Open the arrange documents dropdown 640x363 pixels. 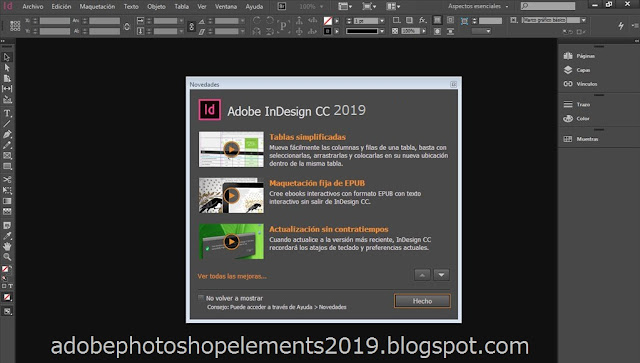(393, 6)
